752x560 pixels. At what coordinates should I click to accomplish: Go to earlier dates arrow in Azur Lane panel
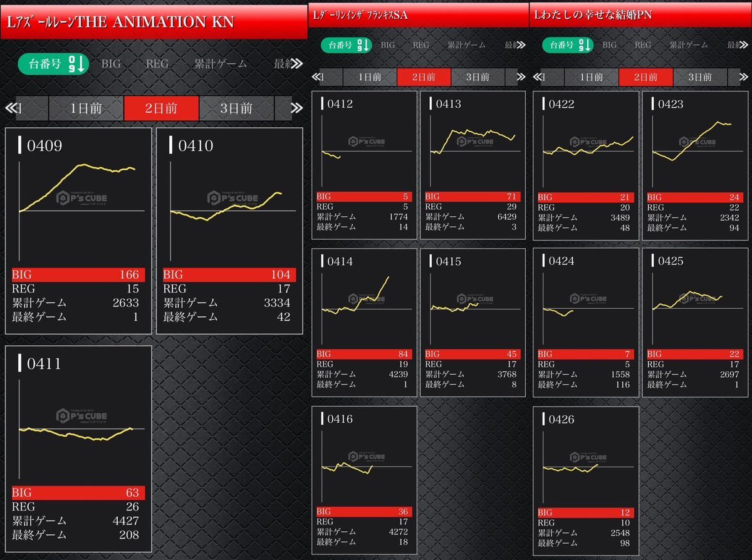click(11, 108)
